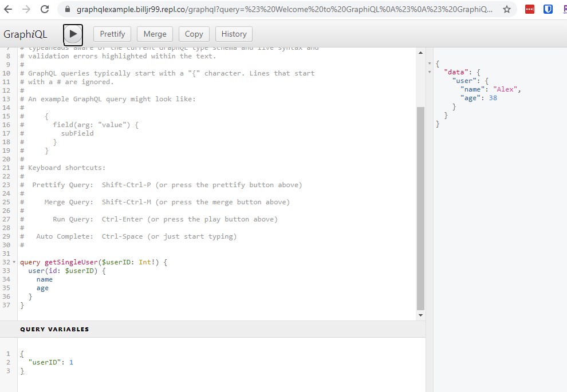The image size is (567, 392).
Task: Open the blue Bitwarden shield extension
Action: 548,9
